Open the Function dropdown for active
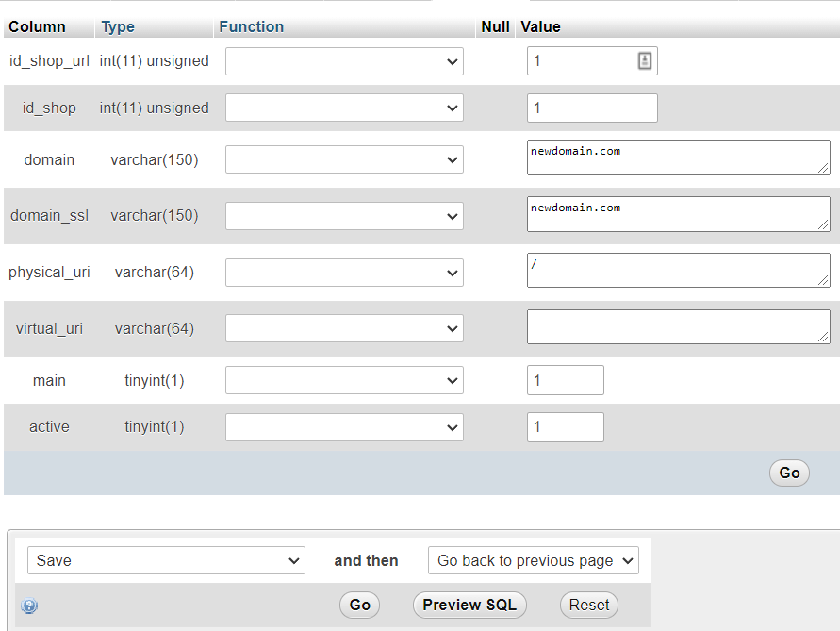The height and width of the screenshot is (631, 840). click(343, 426)
